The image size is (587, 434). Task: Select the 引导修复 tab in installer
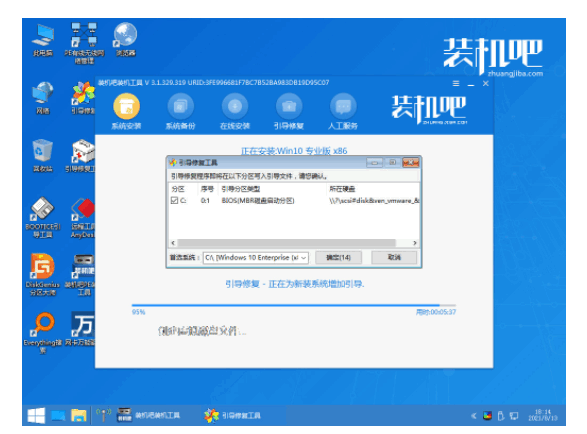pyautogui.click(x=289, y=112)
